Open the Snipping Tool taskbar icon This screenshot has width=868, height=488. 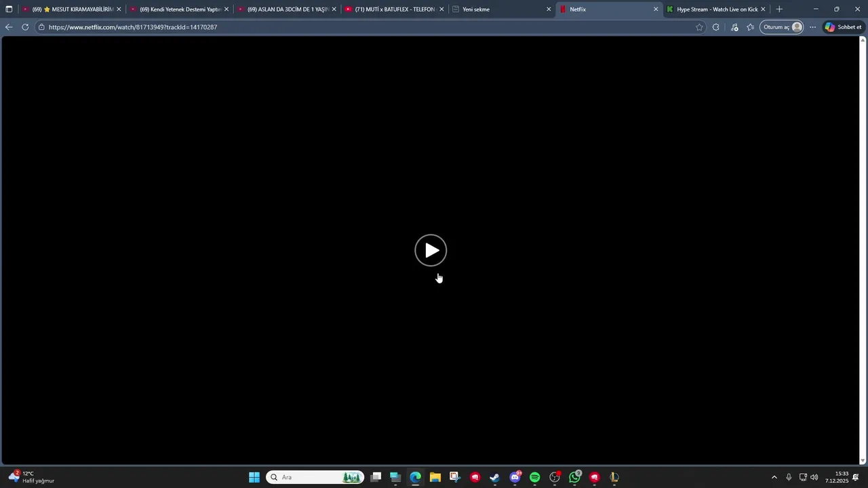pos(454,477)
